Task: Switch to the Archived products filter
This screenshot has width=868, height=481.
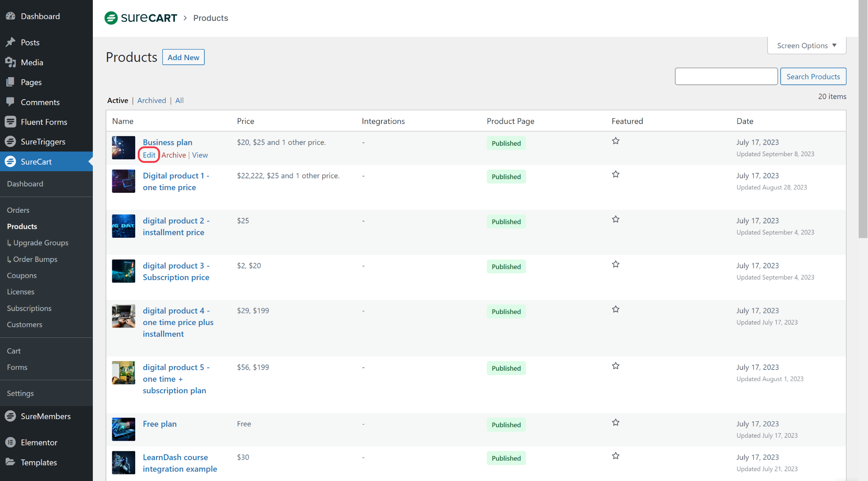Action: 151,100
